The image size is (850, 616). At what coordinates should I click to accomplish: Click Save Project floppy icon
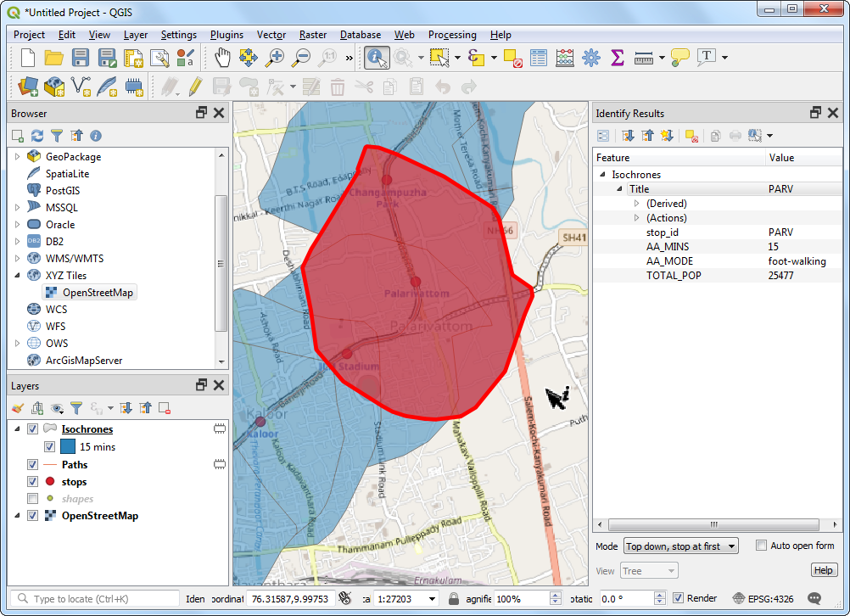tap(81, 58)
